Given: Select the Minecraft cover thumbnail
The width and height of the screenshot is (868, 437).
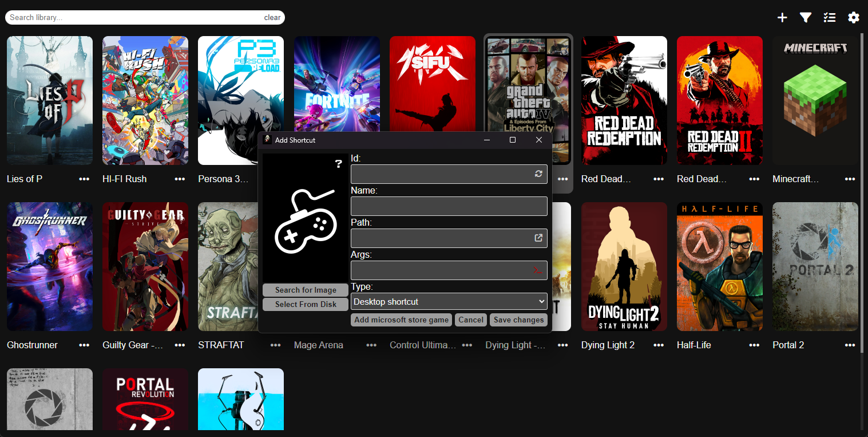Looking at the screenshot, I should coord(815,100).
